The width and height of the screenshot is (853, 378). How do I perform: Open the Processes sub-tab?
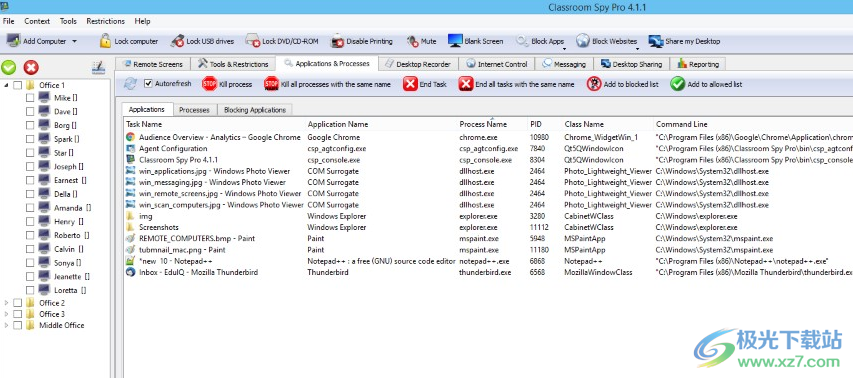tap(194, 110)
